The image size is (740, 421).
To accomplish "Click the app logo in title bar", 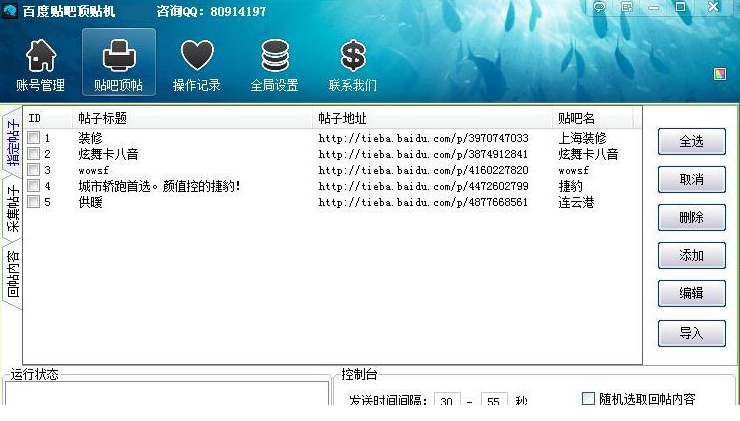I will (9, 10).
